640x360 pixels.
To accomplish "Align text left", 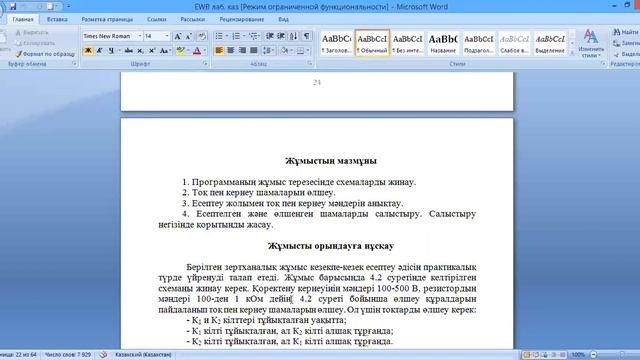I will click(x=219, y=51).
